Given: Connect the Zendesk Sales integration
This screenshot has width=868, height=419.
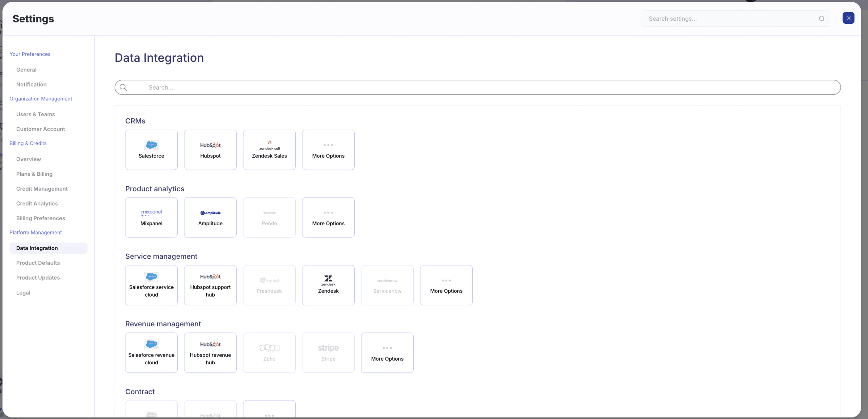Looking at the screenshot, I should click(269, 150).
